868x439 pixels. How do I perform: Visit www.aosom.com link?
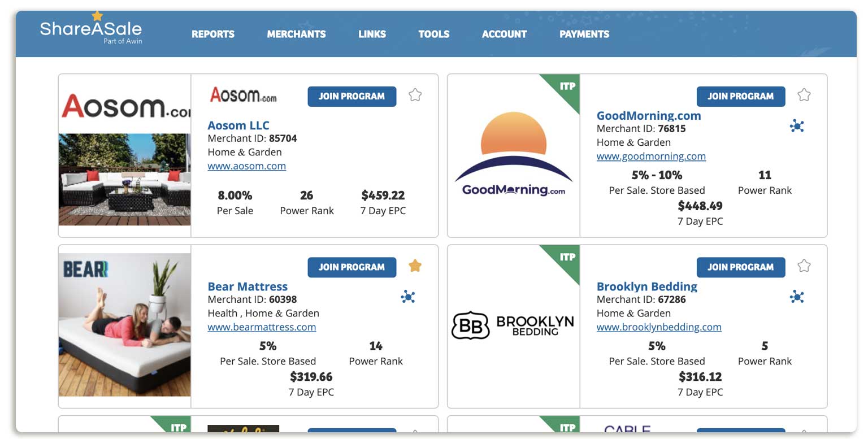[246, 166]
